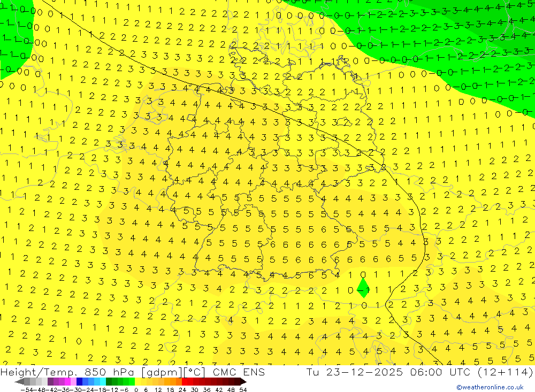Click the "12" label on the temperature legend
Viewport: 535px width, 392px height.
158,390
